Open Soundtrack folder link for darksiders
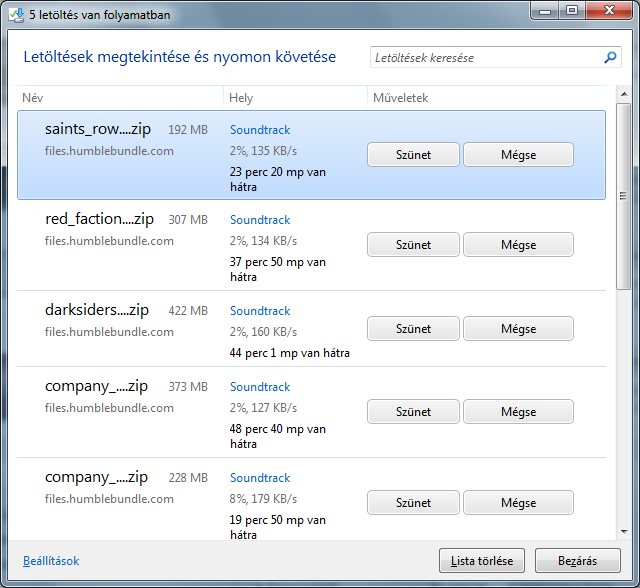The image size is (640, 588). (x=260, y=311)
